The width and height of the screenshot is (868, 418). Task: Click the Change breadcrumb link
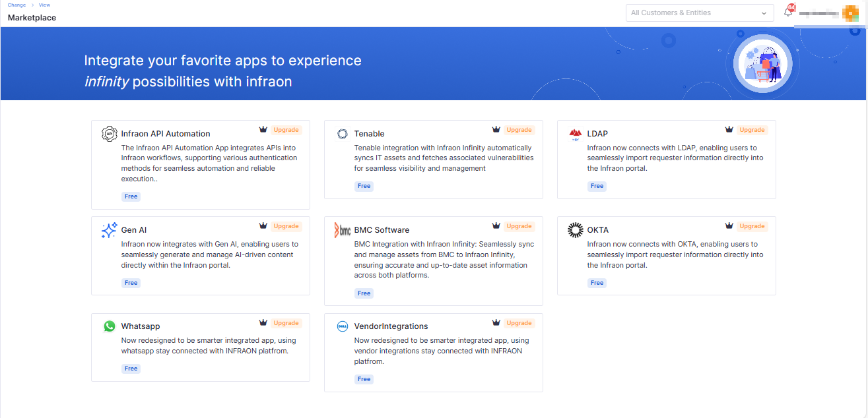tap(17, 5)
